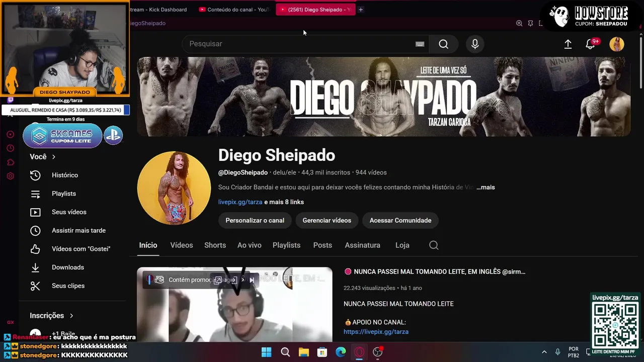This screenshot has width=644, height=362.
Task: Open the on-screen keyboard icon in search box
Action: [420, 44]
